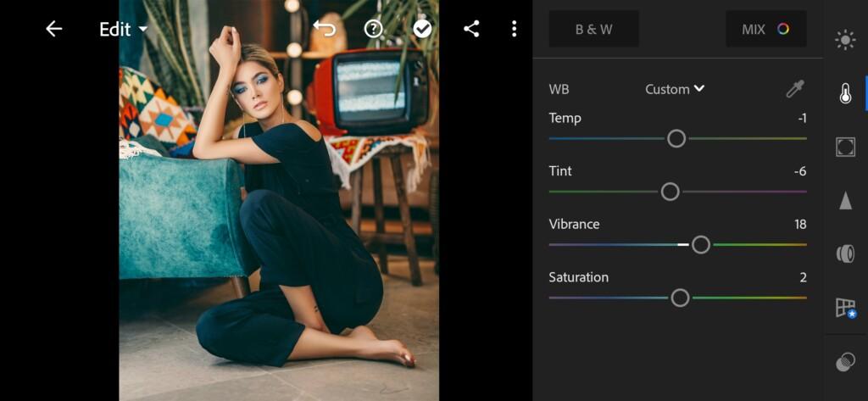This screenshot has width=868, height=401.
Task: Select the Color thermometer panel icon
Action: click(845, 93)
